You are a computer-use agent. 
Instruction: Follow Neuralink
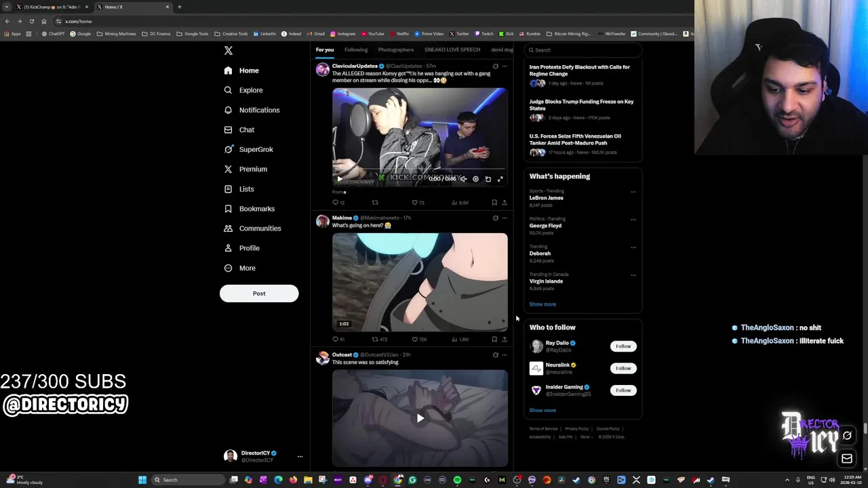[x=623, y=368]
